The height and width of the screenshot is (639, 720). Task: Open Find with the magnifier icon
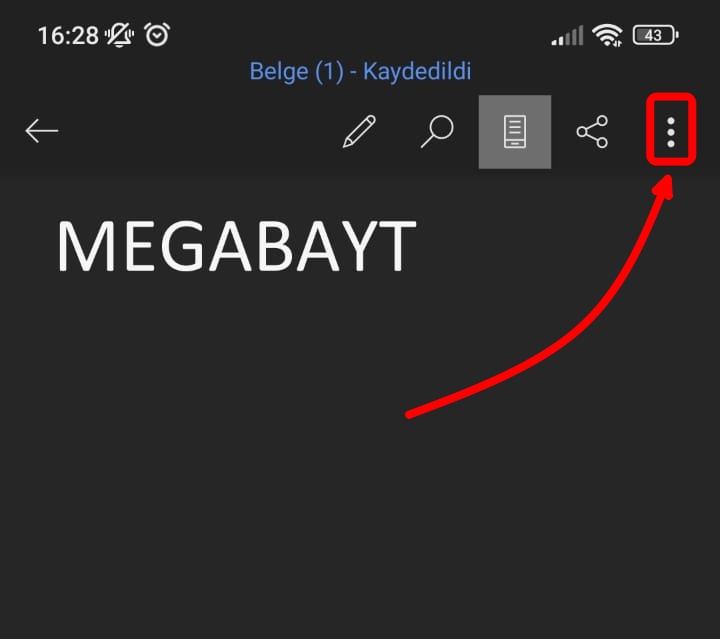click(437, 131)
